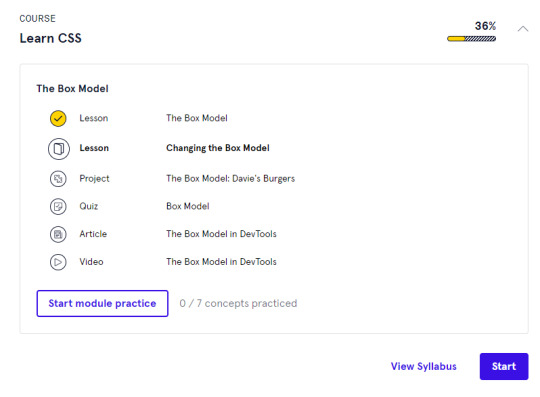Viewport: 540px width, 397px height.
Task: Click the Video play icon
Action: 58,262
